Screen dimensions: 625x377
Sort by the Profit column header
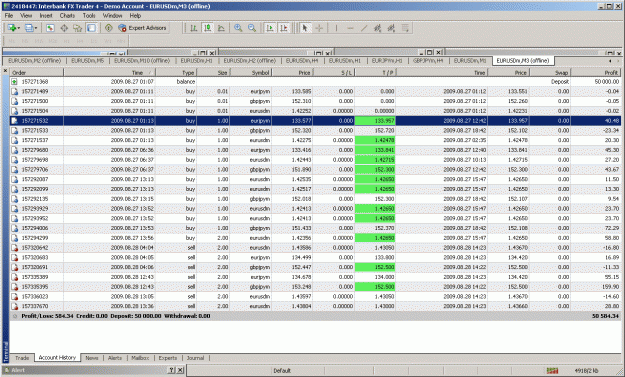(x=596, y=73)
